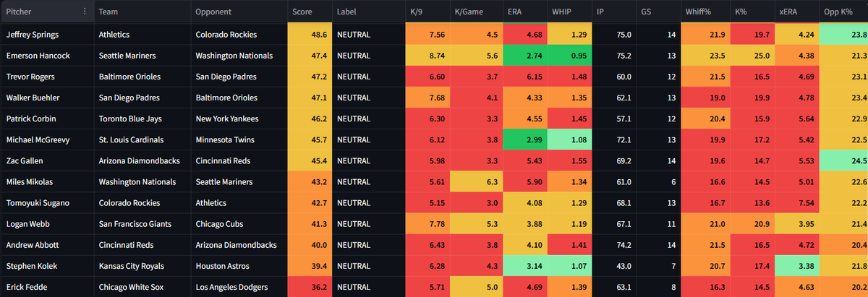The width and height of the screenshot is (868, 297).
Task: Sort by the Label column header
Action: pyautogui.click(x=367, y=12)
